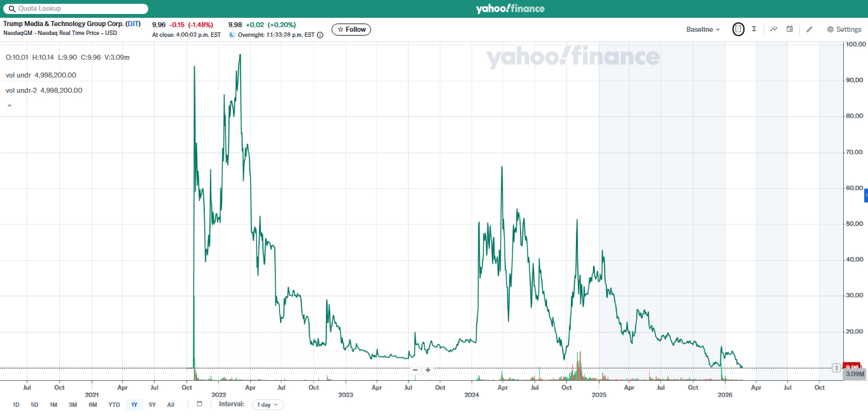Click the zoom in plus button

(428, 370)
